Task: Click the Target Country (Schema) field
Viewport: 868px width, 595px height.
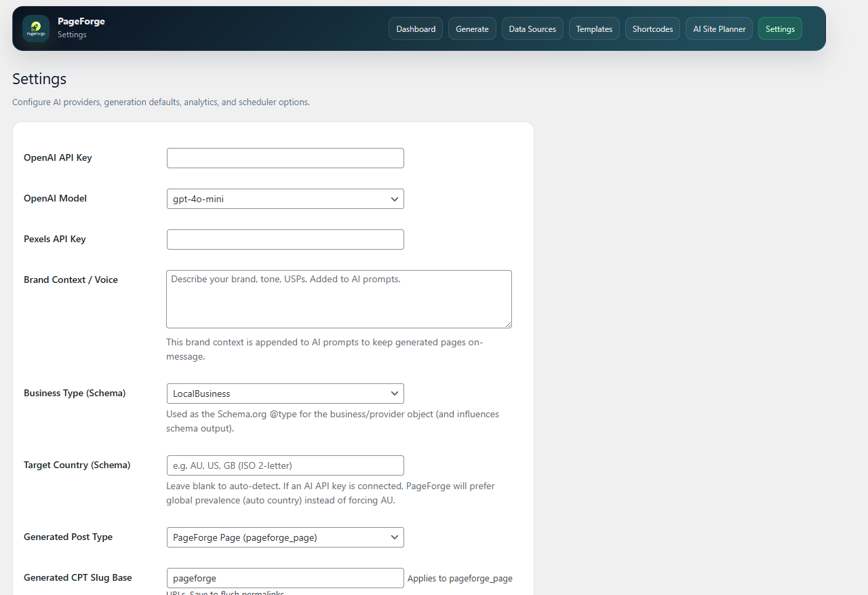Action: click(285, 465)
